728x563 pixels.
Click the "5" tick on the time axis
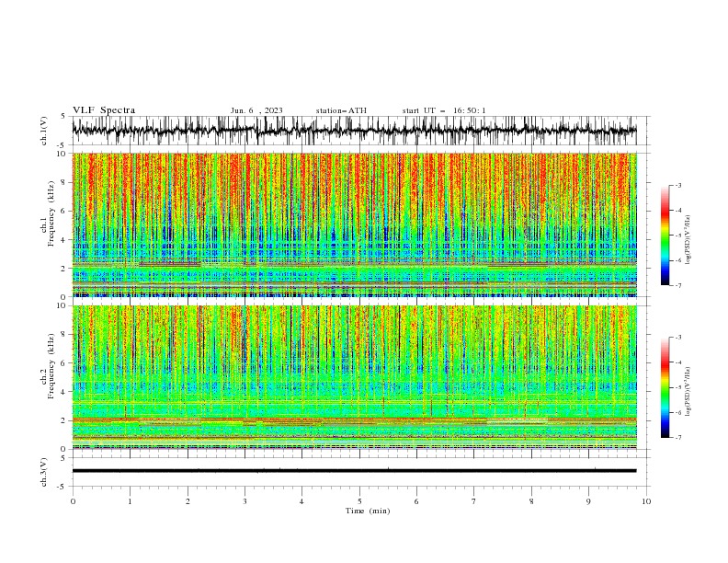click(x=359, y=501)
